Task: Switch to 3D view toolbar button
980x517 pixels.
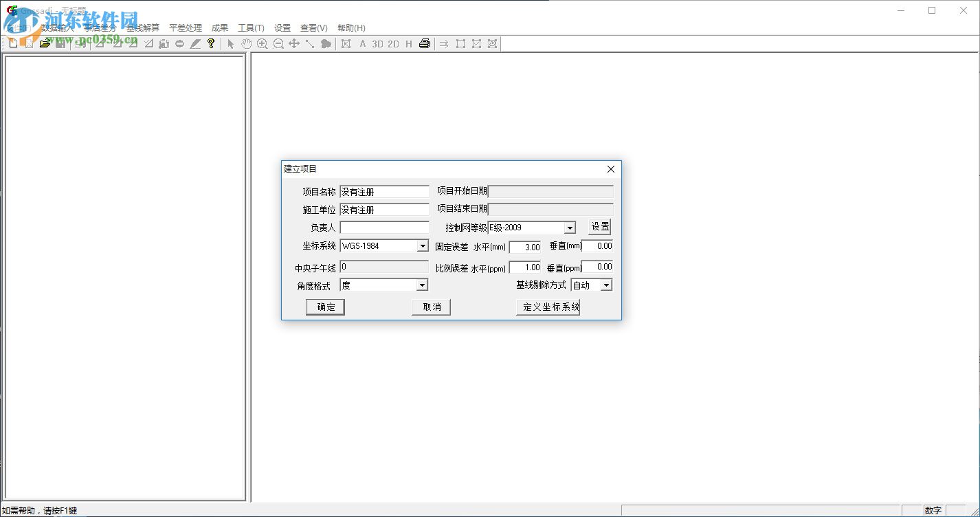Action: click(377, 44)
